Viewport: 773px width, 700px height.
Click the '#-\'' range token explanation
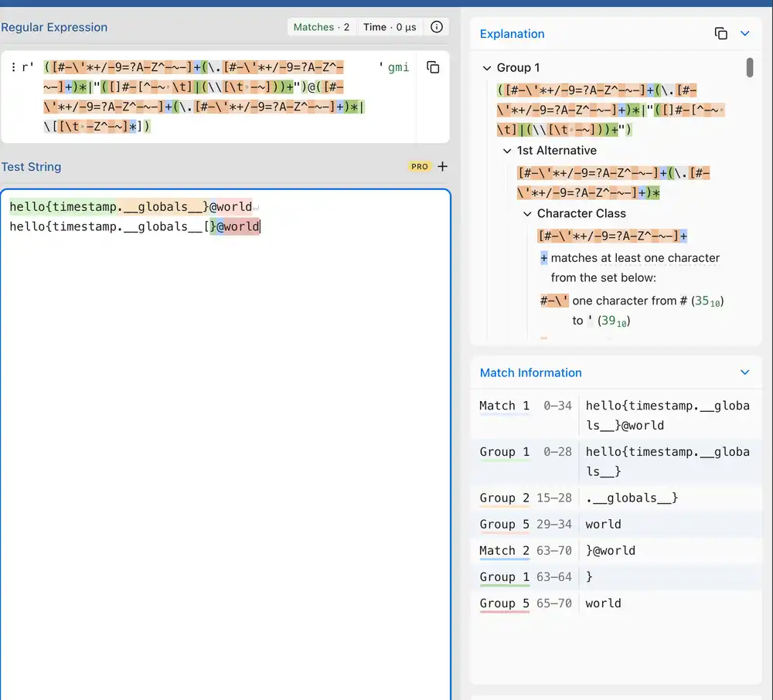point(554,301)
